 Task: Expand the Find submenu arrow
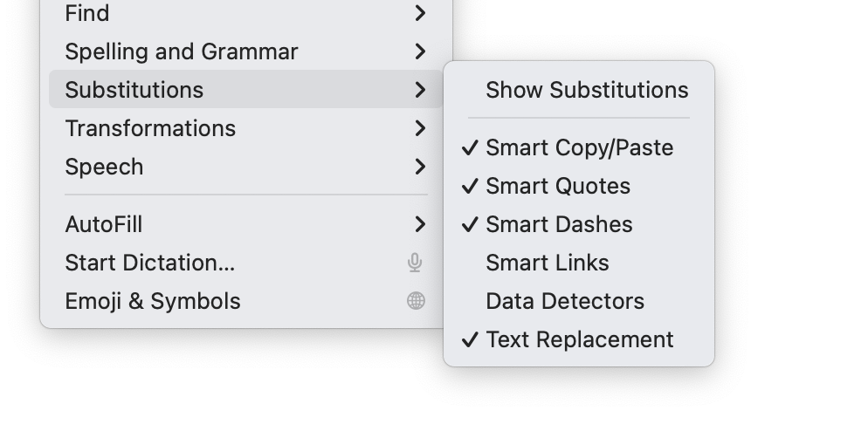(x=420, y=13)
